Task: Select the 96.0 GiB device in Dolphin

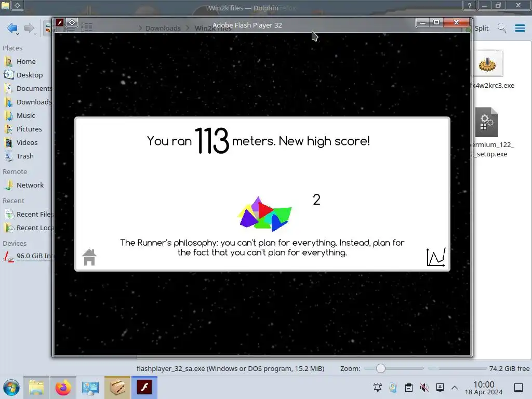Action: point(28,256)
